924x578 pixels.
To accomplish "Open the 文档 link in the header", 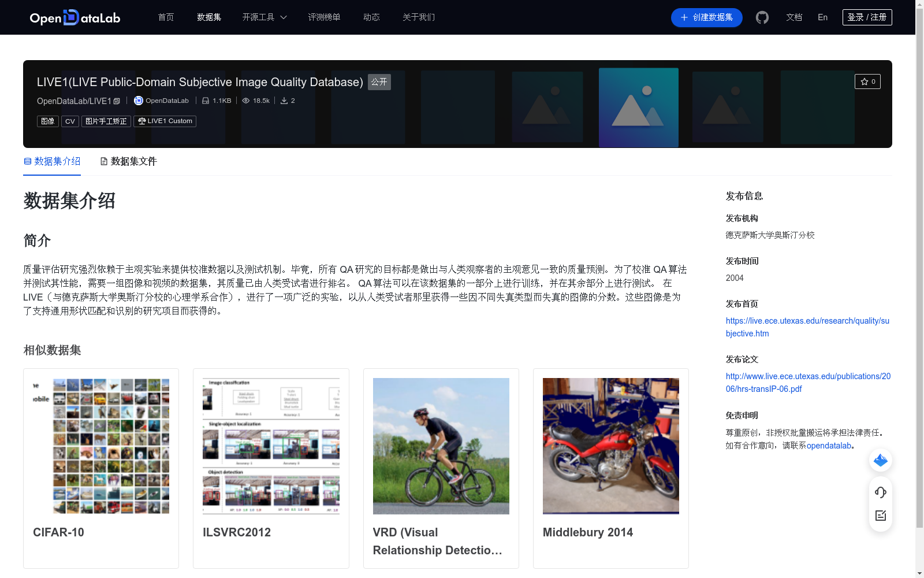I will [x=794, y=17].
